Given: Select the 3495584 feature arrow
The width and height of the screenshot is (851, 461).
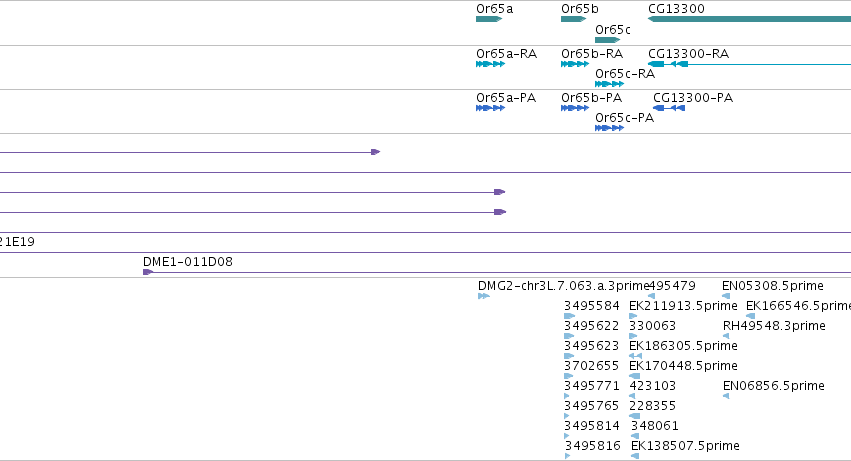Looking at the screenshot, I should 569,316.
